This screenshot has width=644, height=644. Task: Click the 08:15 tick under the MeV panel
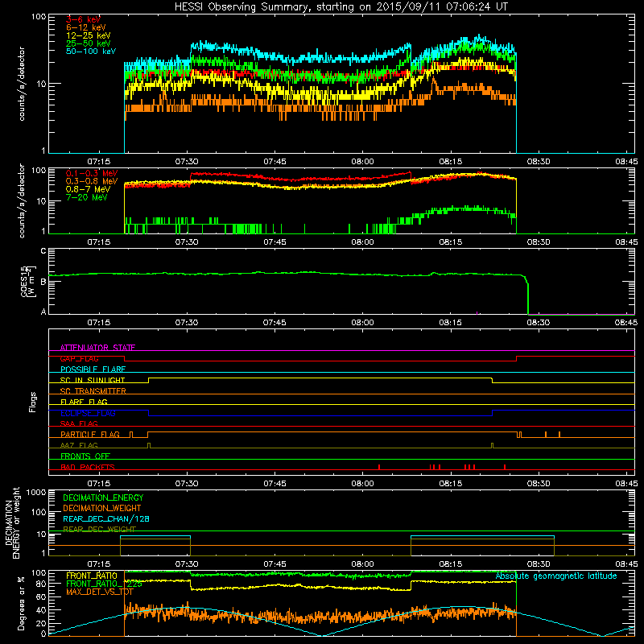(451, 242)
